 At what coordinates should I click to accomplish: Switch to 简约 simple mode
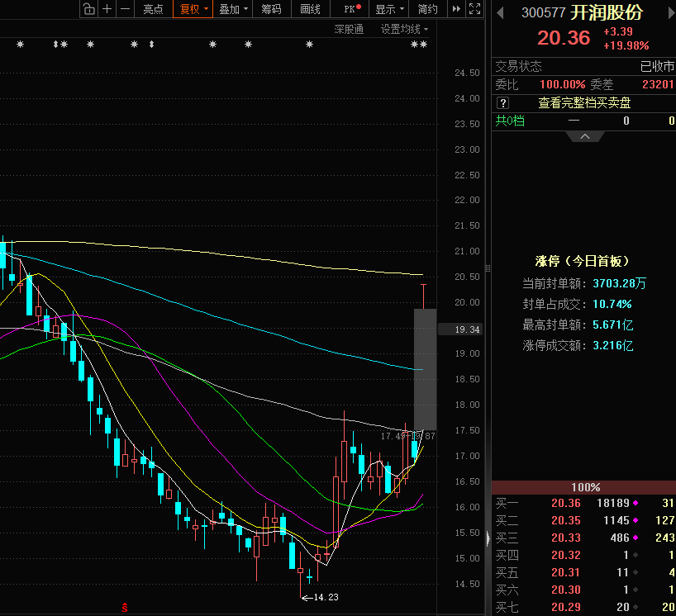click(x=428, y=9)
